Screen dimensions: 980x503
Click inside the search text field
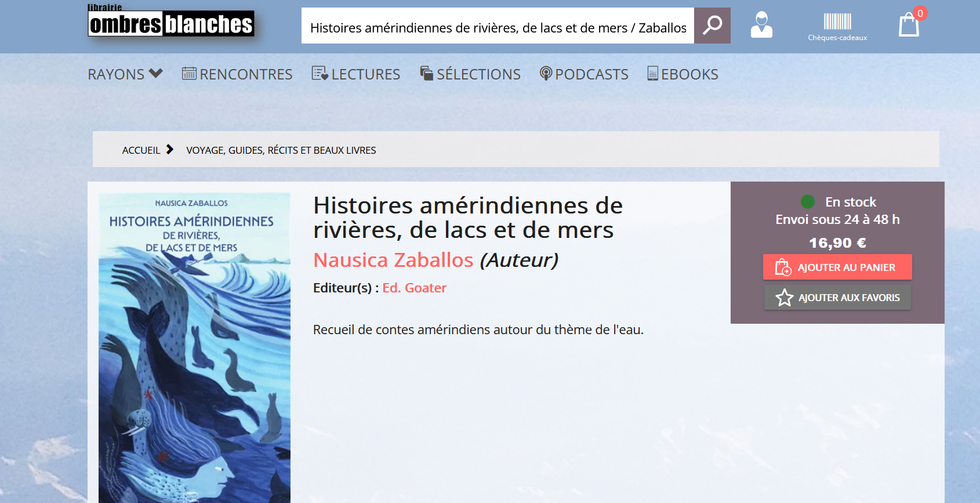click(x=498, y=27)
